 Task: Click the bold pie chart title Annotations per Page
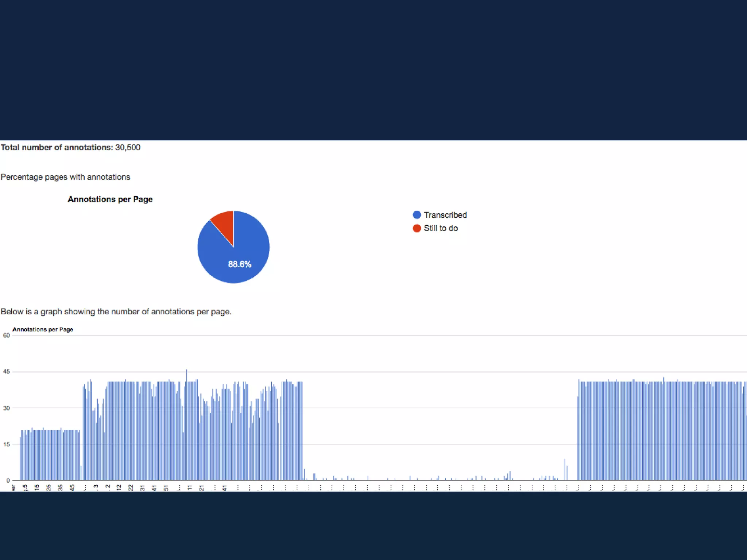(110, 199)
